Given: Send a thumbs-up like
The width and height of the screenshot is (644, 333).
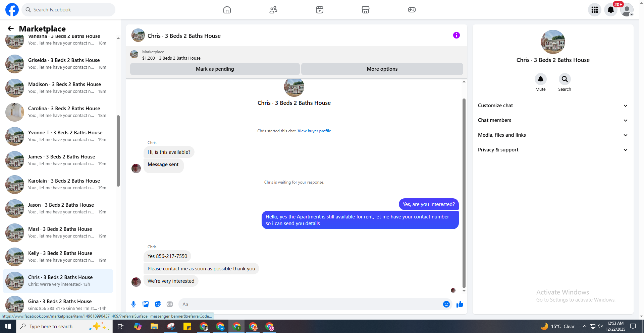Looking at the screenshot, I should 460,304.
